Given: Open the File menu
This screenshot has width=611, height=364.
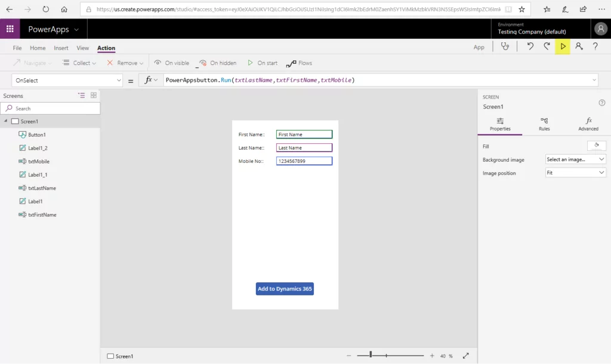Looking at the screenshot, I should point(17,48).
